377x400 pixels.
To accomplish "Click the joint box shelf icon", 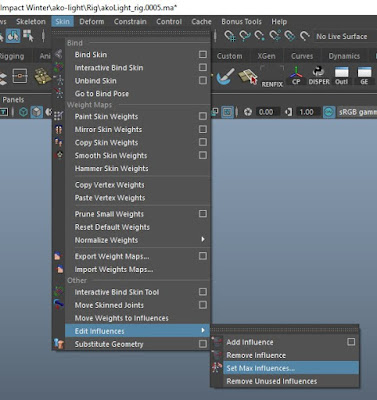I will click(x=20, y=76).
